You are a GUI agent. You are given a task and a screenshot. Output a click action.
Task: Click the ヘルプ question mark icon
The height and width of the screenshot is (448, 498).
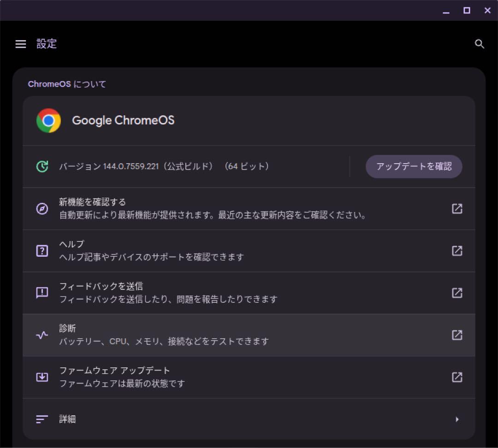tap(42, 251)
